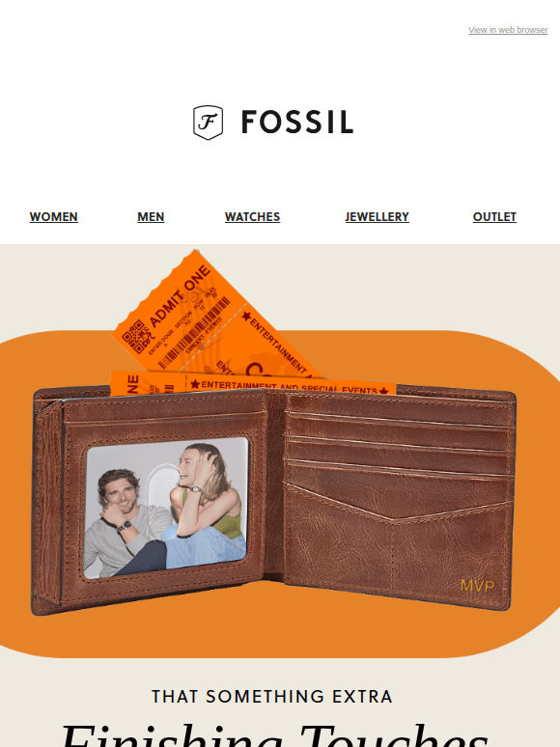Open the MEN navigation link
The image size is (560, 747).
click(x=151, y=217)
